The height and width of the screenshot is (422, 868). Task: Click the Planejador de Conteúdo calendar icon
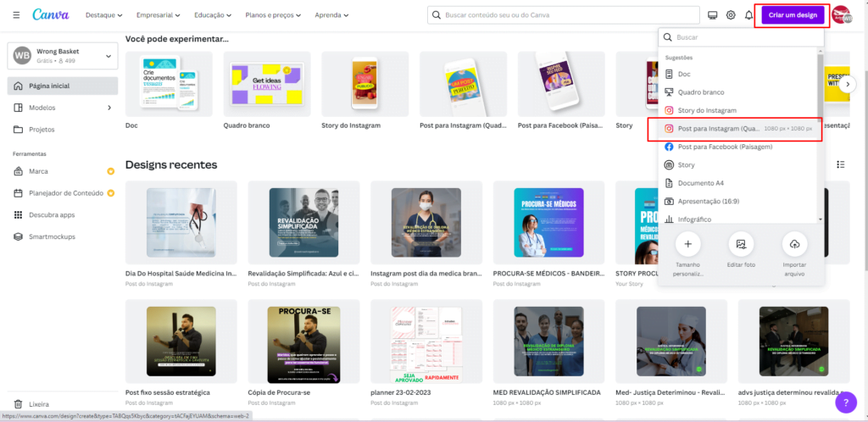pyautogui.click(x=18, y=193)
